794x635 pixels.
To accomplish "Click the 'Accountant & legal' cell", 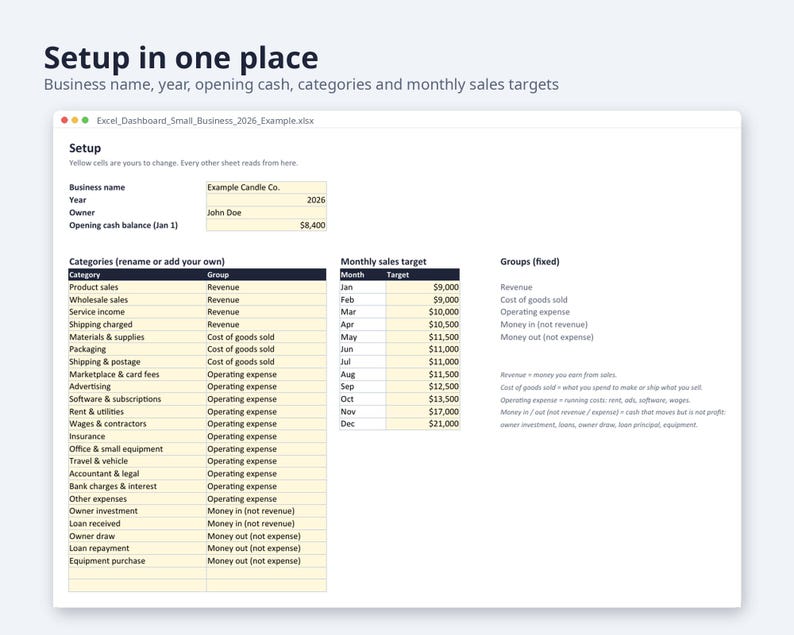I will pos(137,473).
